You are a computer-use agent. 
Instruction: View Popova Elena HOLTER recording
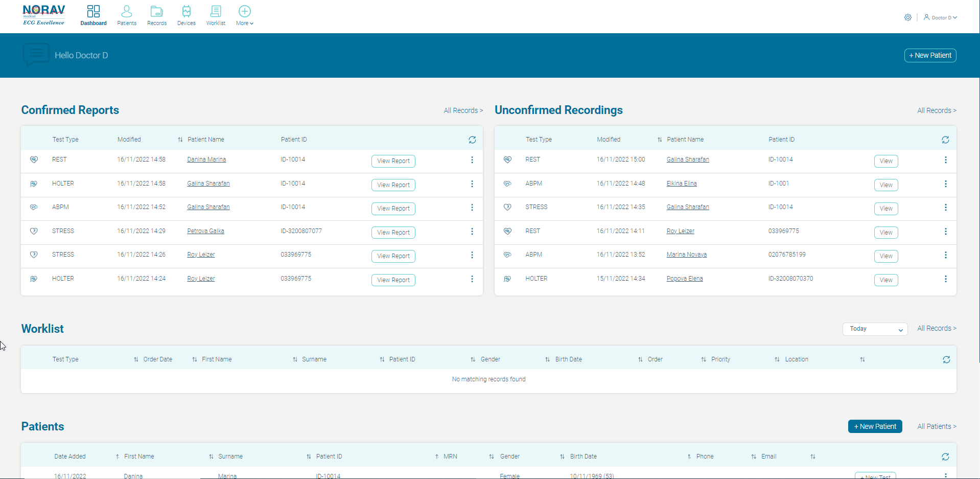tap(886, 280)
